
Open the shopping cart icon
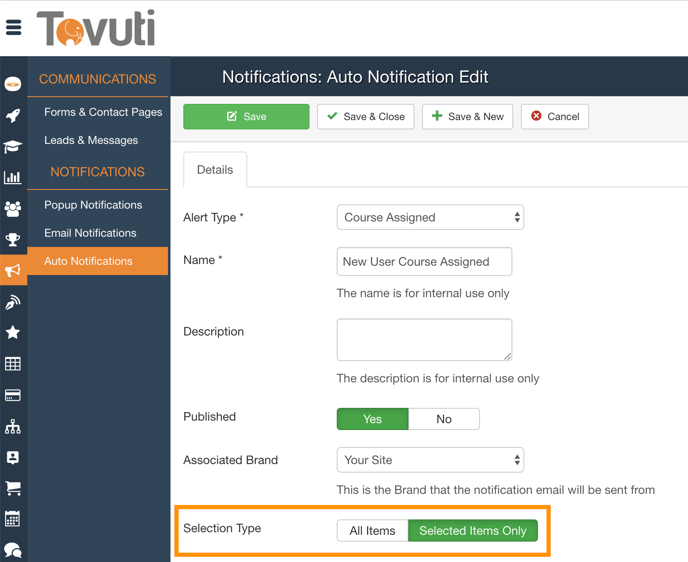tap(13, 488)
